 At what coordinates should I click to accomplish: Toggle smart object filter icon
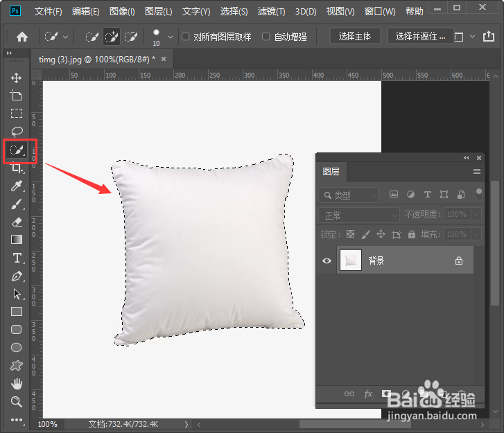pos(461,195)
